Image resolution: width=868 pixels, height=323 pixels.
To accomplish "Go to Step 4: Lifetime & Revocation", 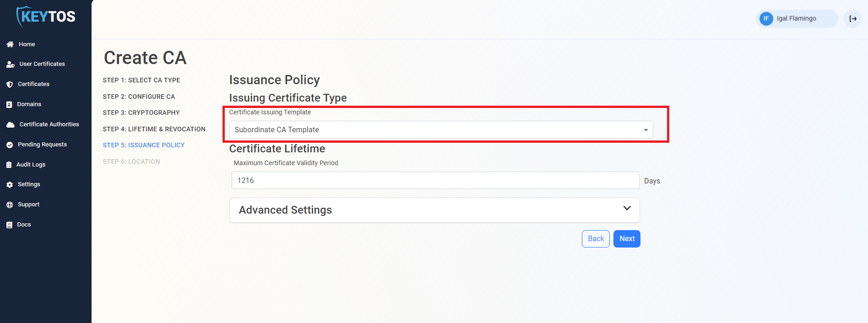I will (154, 129).
